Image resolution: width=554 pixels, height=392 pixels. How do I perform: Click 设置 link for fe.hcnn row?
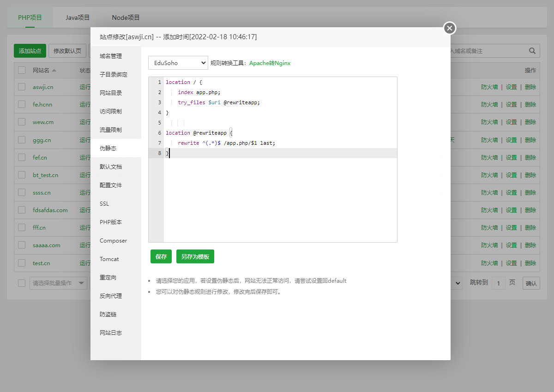[511, 105]
